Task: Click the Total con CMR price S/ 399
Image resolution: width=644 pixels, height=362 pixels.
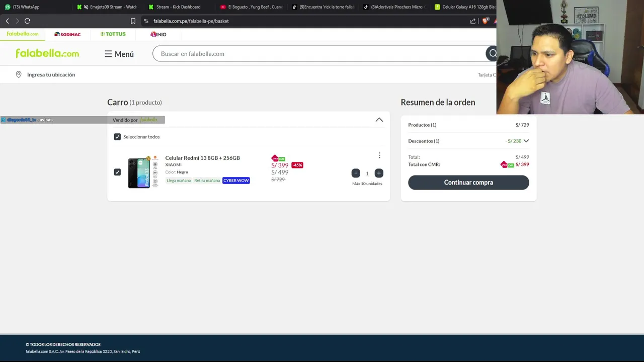Action: (522, 164)
